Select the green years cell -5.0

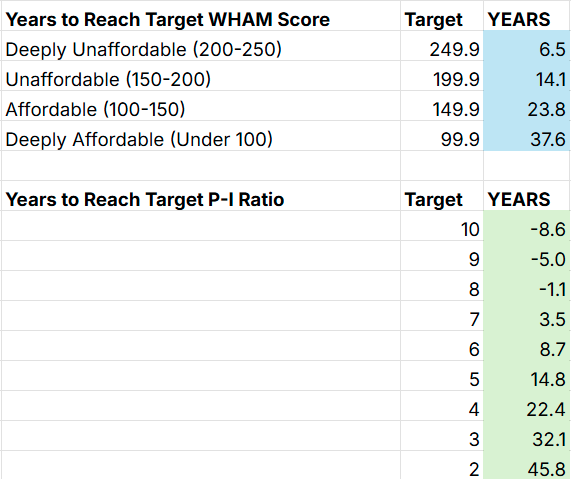pyautogui.click(x=527, y=256)
